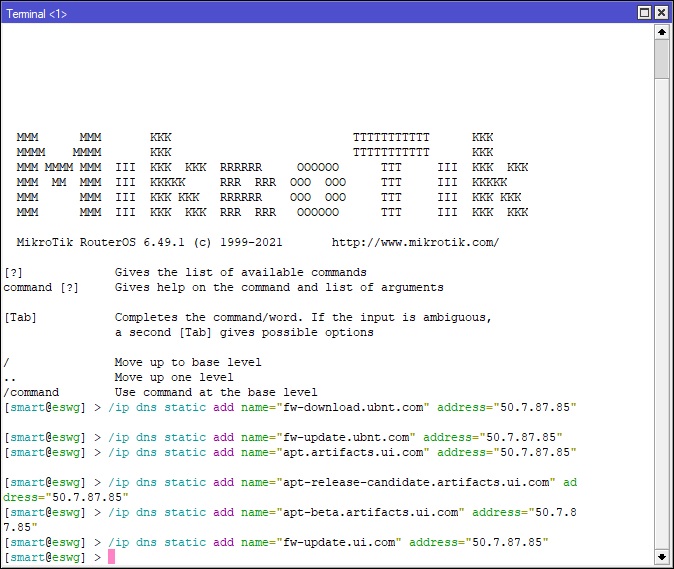Click the scrollbar up arrow
Image resolution: width=674 pixels, height=569 pixels.
(x=662, y=32)
